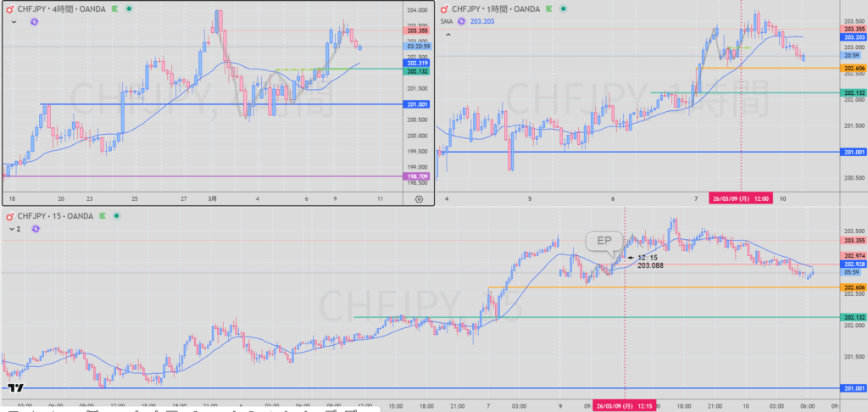Click the 26/03/09 12:15 date marker
The height and width of the screenshot is (412, 868).
click(x=624, y=404)
